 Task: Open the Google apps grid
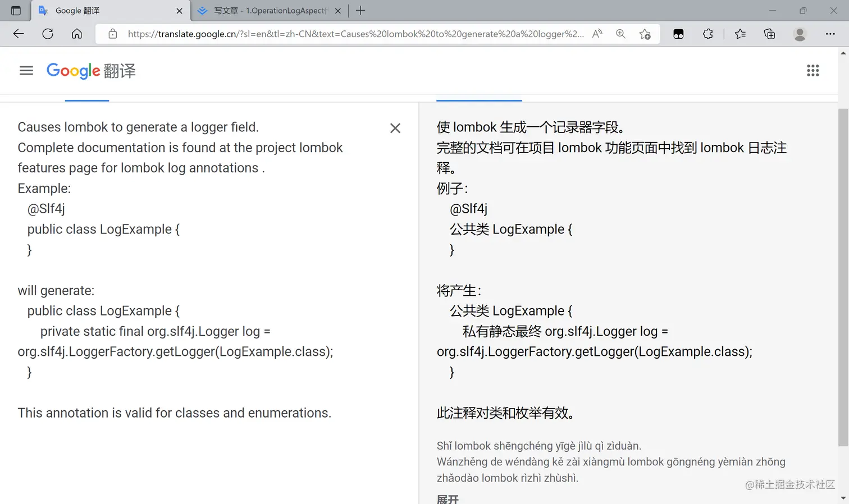(x=813, y=71)
